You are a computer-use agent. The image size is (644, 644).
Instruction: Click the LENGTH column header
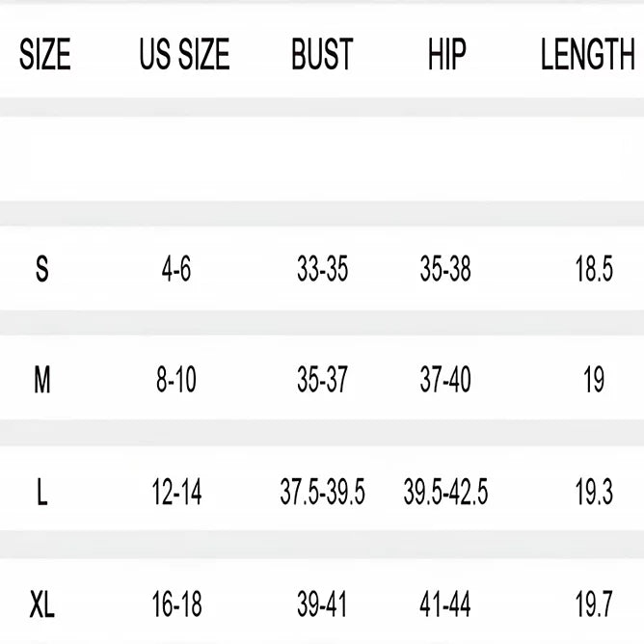pyautogui.click(x=588, y=54)
